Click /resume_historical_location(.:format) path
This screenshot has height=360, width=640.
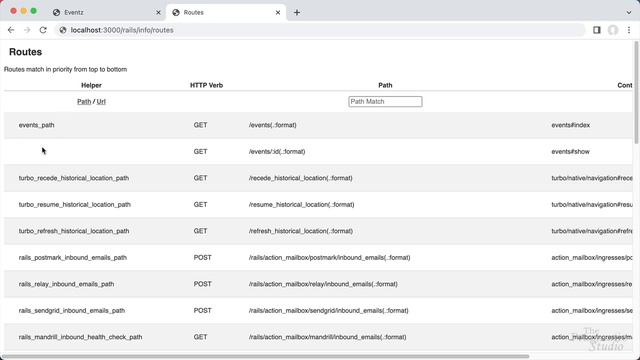302,204
